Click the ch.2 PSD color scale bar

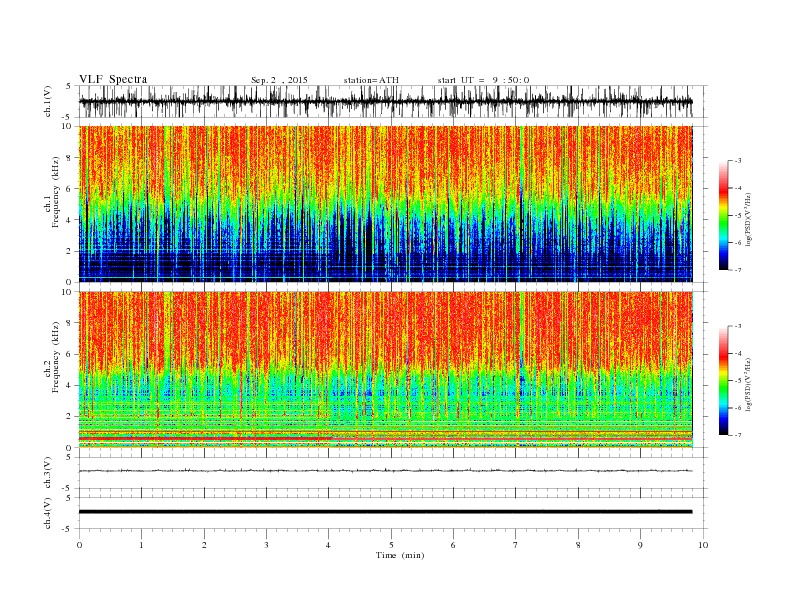point(723,380)
